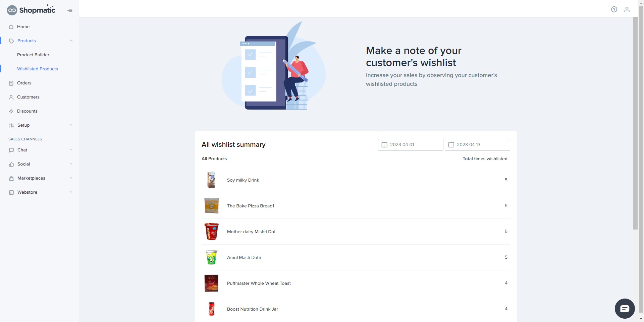
Task: Click the Webstore layout icon
Action: pos(11,192)
